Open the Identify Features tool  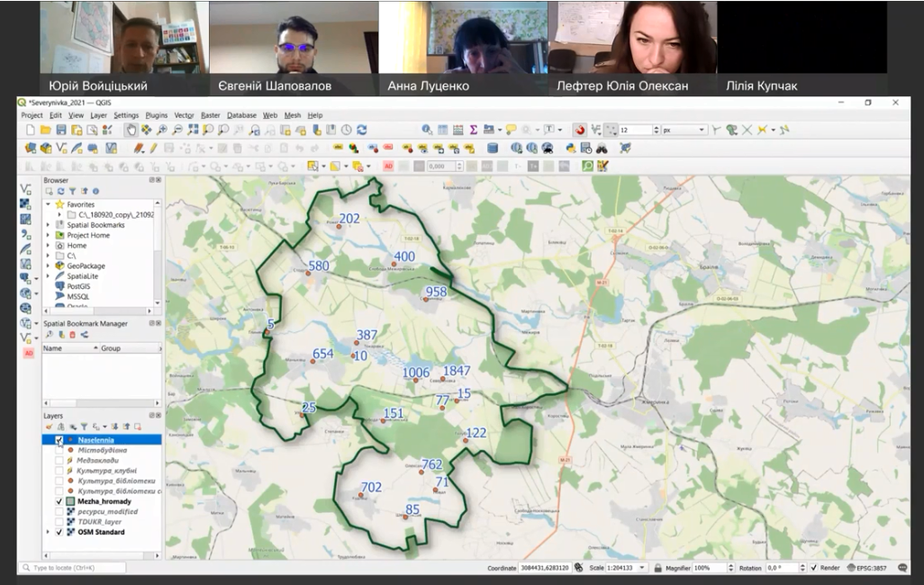click(427, 130)
